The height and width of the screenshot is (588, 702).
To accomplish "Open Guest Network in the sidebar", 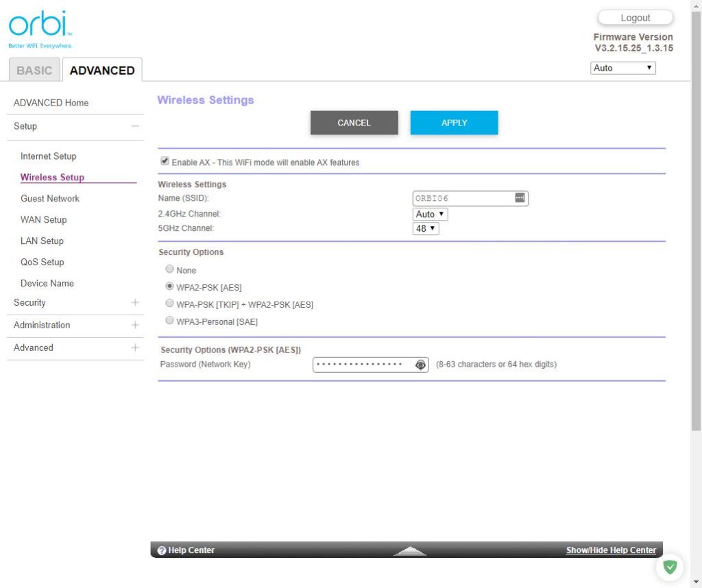I will [x=50, y=199].
